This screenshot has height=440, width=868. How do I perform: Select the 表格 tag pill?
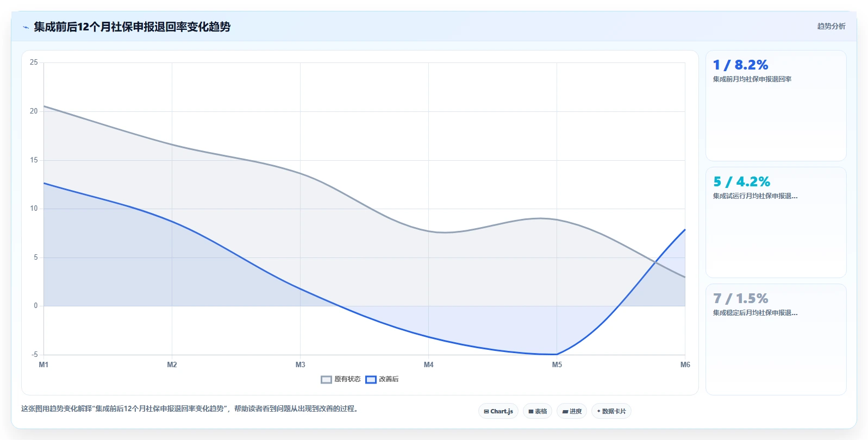(x=538, y=411)
